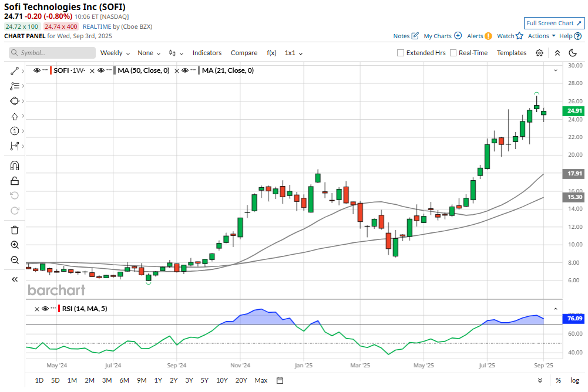Expand bottom panel double-chevron
This screenshot has height=392, width=588.
540,380
